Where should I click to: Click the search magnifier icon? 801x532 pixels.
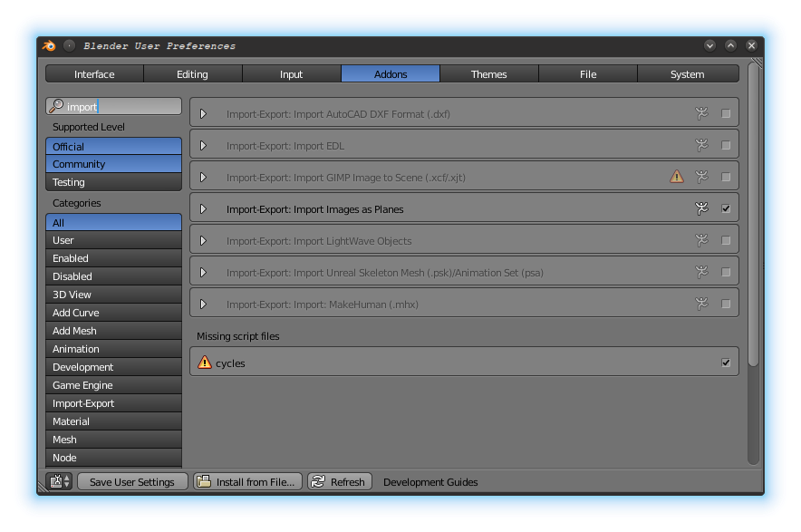click(x=55, y=106)
